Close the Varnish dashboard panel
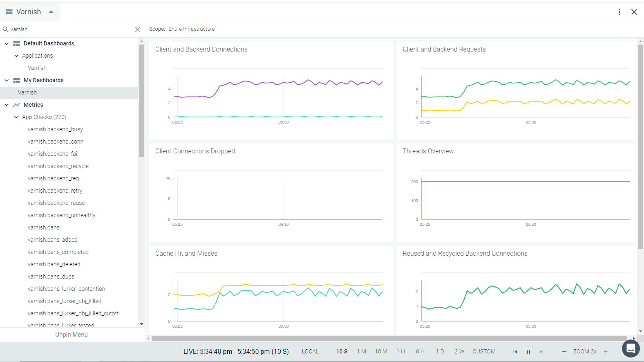This screenshot has width=644, height=362. click(x=634, y=12)
